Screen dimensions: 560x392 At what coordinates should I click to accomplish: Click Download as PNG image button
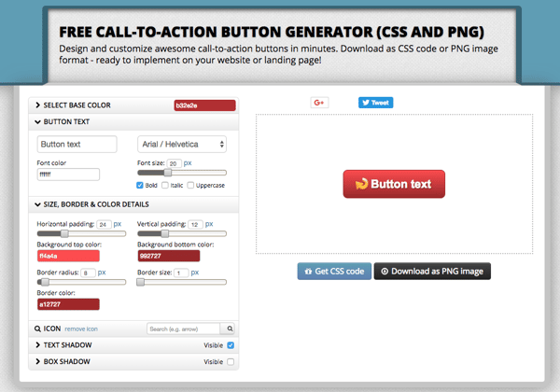(x=431, y=272)
